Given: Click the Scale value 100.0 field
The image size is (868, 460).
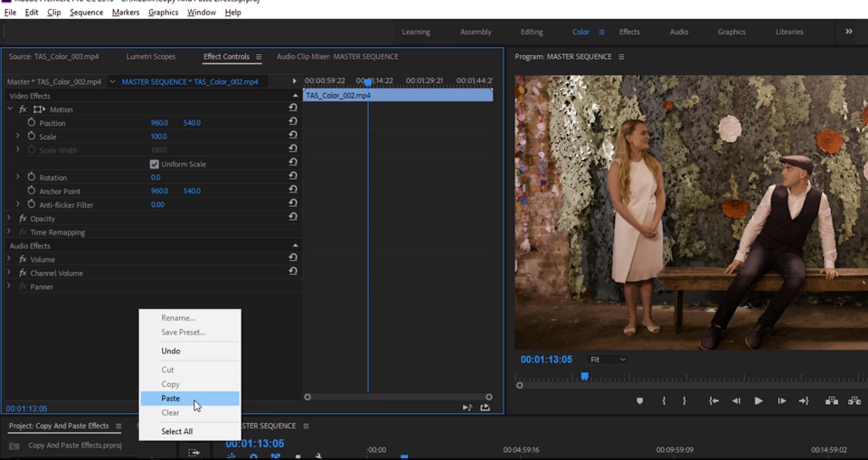Looking at the screenshot, I should coord(158,136).
